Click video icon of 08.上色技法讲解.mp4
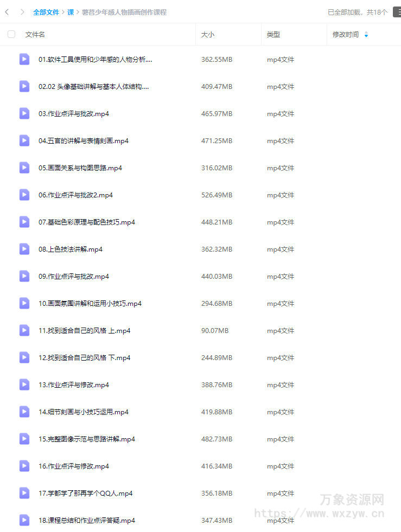 (24, 249)
